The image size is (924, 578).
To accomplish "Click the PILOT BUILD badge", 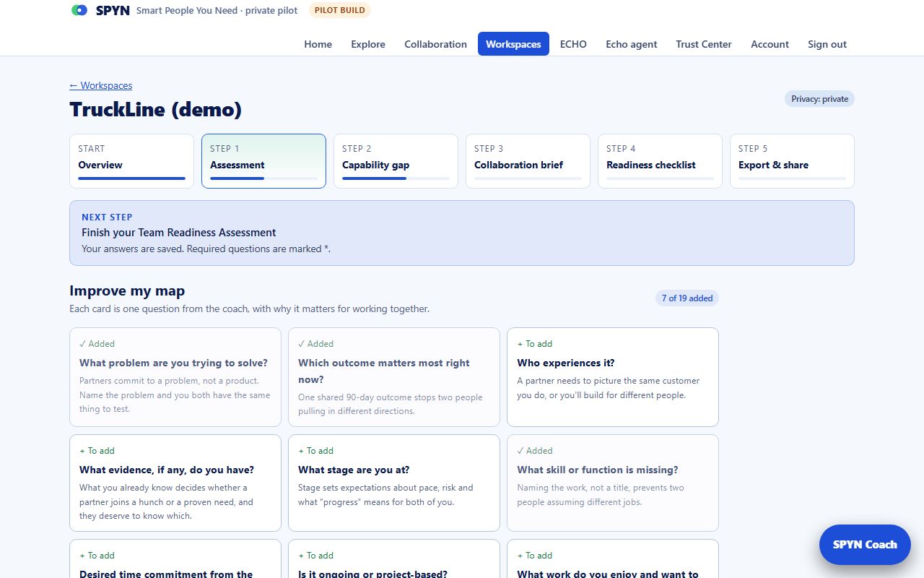I will pyautogui.click(x=339, y=11).
